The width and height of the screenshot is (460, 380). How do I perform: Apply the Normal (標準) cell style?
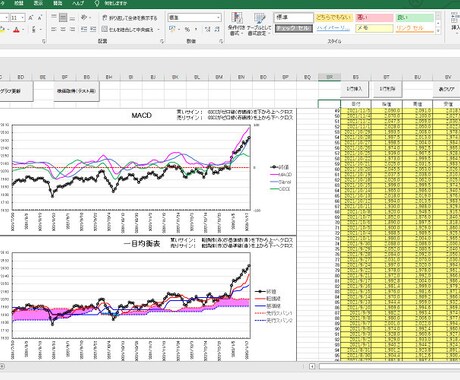(x=294, y=17)
